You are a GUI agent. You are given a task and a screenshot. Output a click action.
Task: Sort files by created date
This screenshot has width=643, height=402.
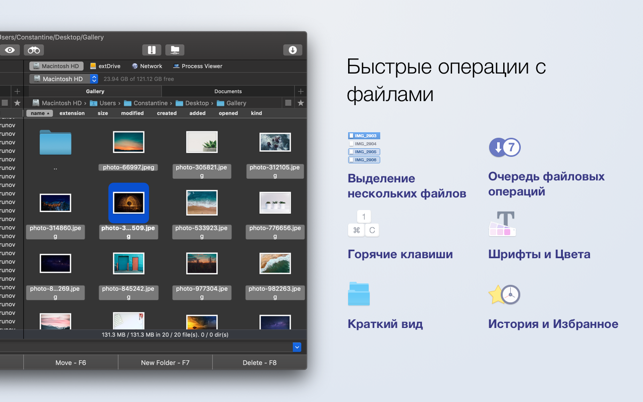166,113
